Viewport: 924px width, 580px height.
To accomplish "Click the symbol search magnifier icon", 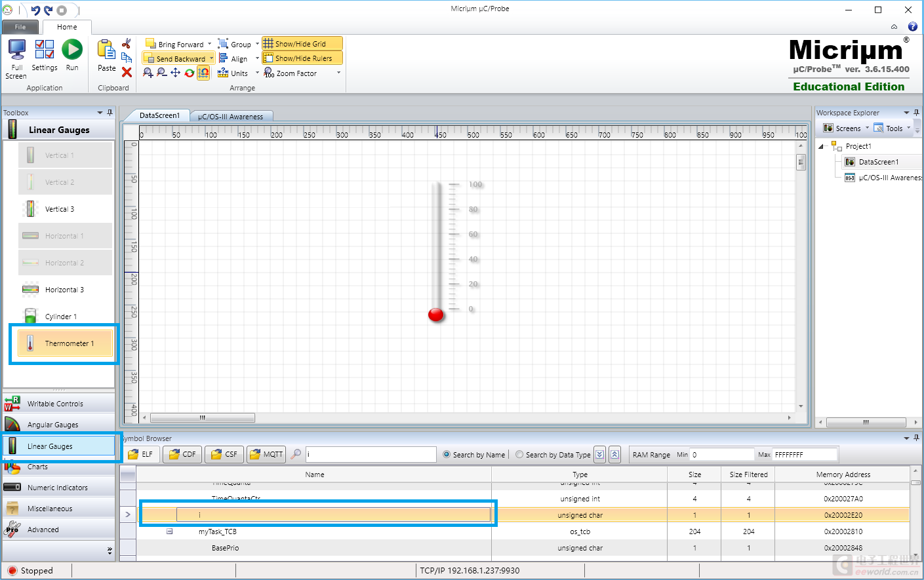I will click(x=296, y=454).
